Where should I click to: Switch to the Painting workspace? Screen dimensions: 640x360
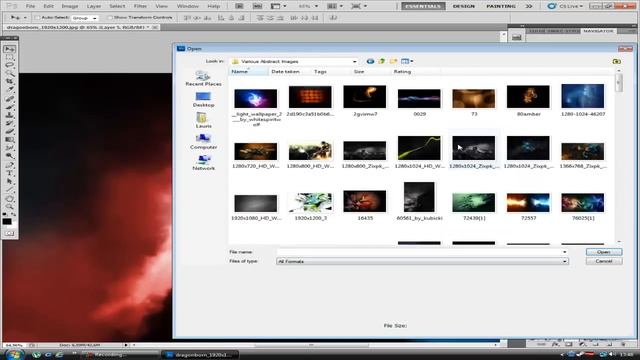[501, 6]
